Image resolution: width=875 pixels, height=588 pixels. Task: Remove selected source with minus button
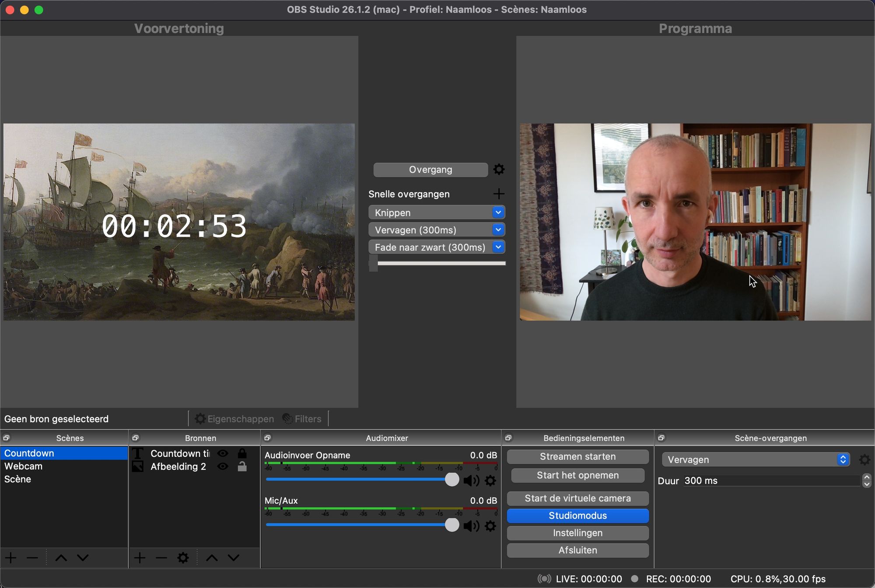click(x=161, y=558)
